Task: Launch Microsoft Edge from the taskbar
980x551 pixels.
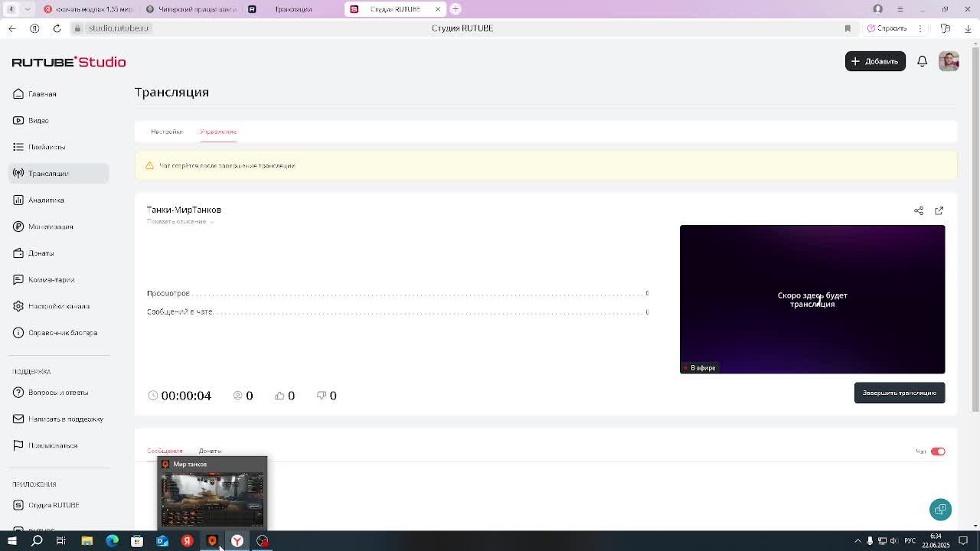Action: coord(113,541)
